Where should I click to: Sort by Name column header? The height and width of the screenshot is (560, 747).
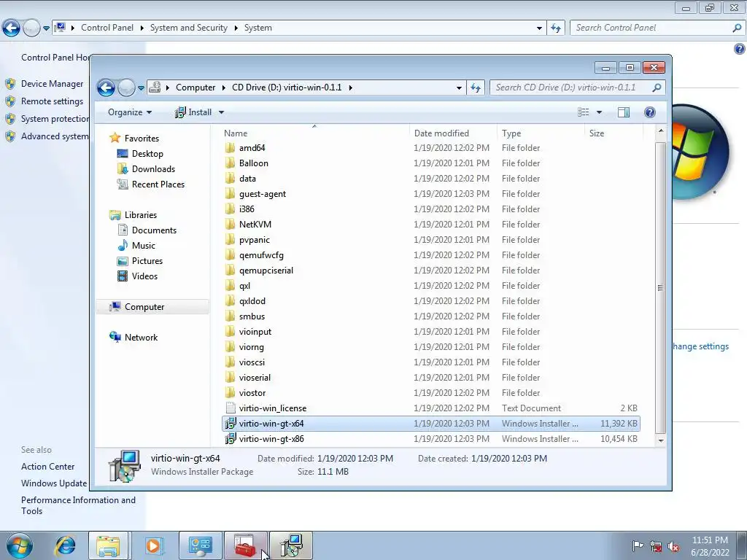pyautogui.click(x=314, y=133)
